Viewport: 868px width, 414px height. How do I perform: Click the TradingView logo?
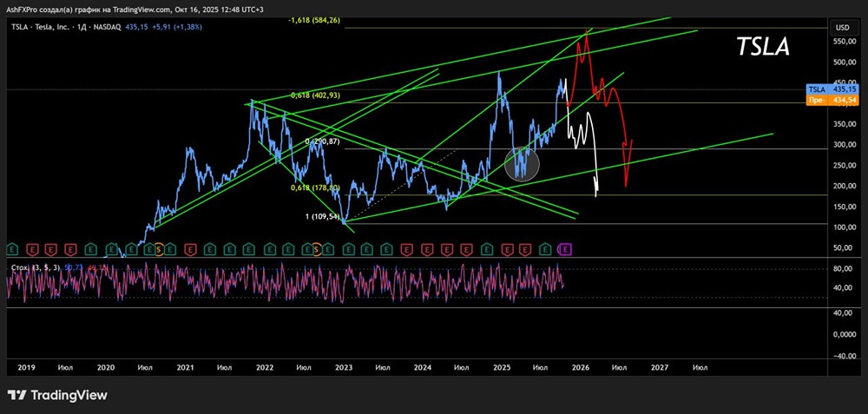click(x=57, y=395)
